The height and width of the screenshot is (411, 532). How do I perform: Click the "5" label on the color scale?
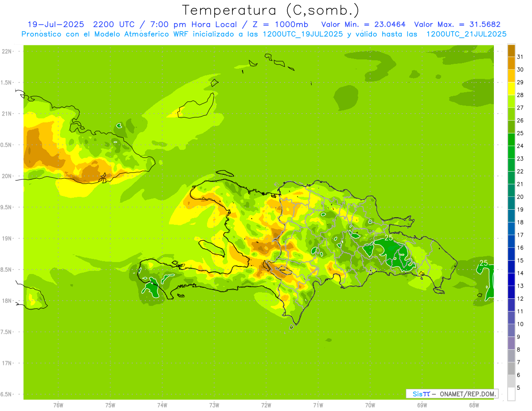[519, 388]
